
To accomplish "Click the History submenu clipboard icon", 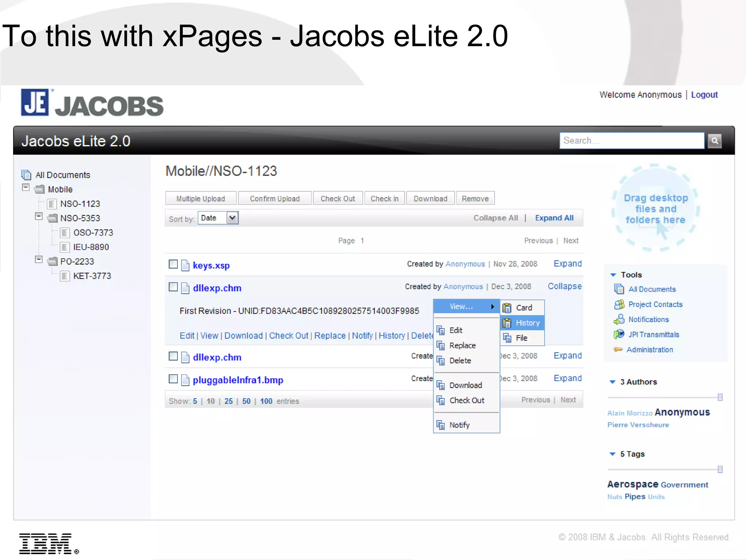I will 507,323.
